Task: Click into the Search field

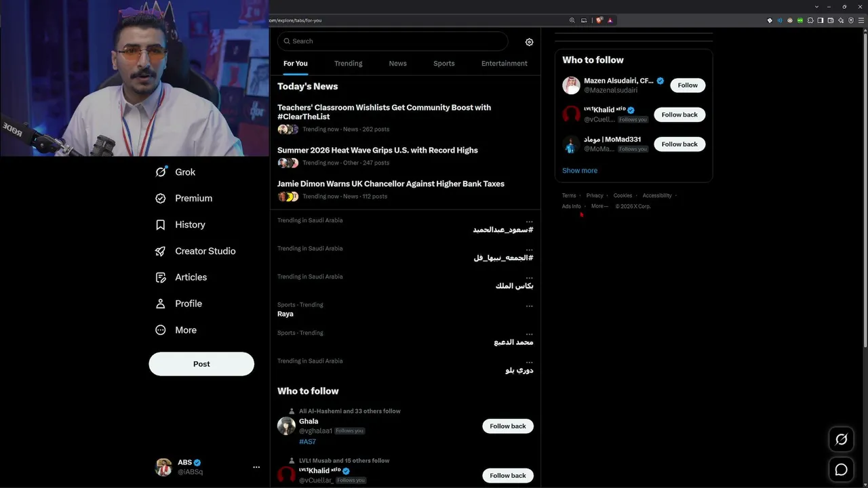Action: 393,41
